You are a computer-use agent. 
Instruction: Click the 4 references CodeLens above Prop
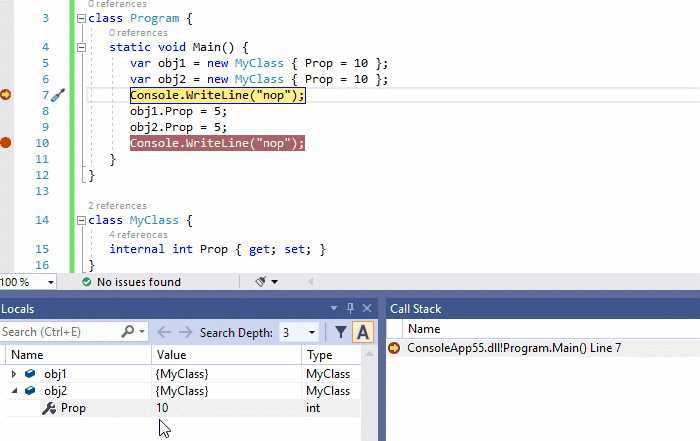tap(138, 235)
